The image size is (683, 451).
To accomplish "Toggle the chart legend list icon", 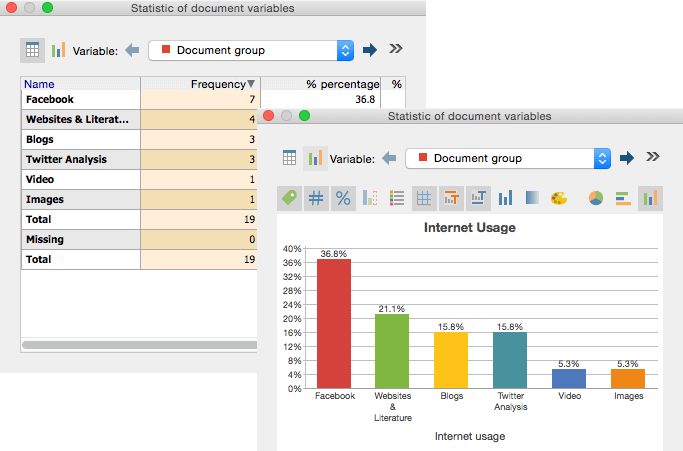I will coord(397,198).
